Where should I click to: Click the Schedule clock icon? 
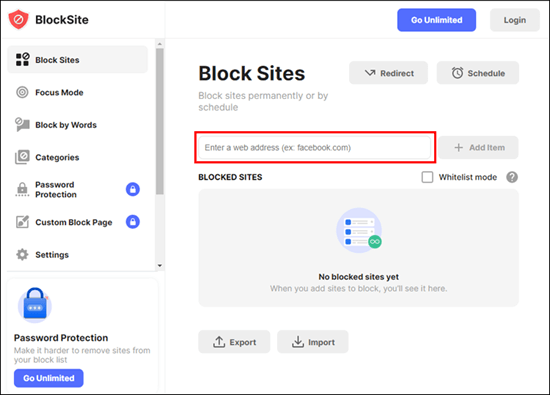[x=457, y=73]
